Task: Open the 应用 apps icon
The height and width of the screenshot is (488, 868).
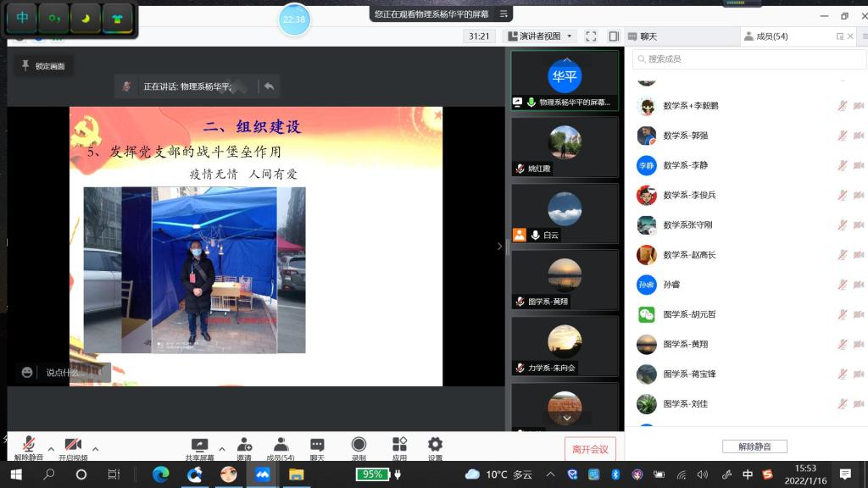Action: pos(399,446)
